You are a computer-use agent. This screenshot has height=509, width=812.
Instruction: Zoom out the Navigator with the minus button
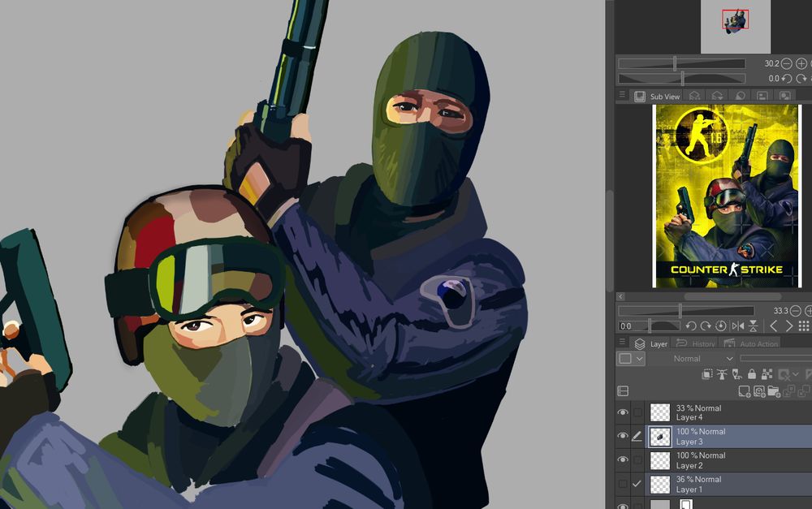(787, 63)
